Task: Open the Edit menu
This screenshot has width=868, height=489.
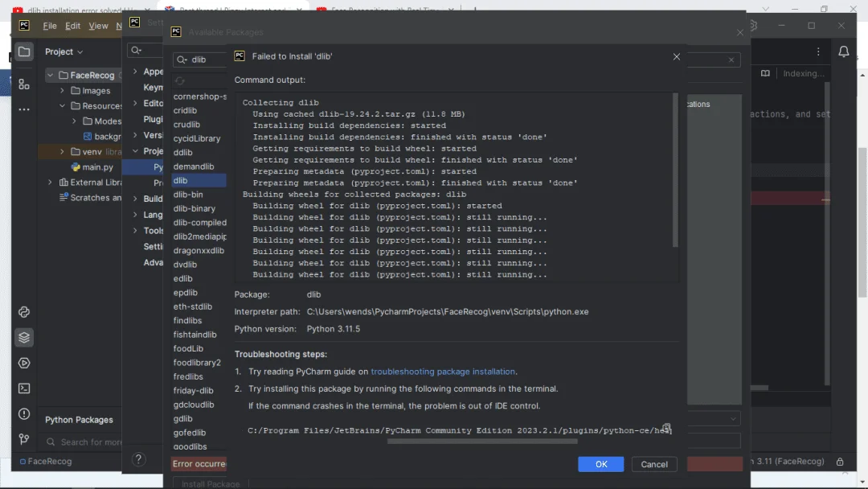Action: 72,26
